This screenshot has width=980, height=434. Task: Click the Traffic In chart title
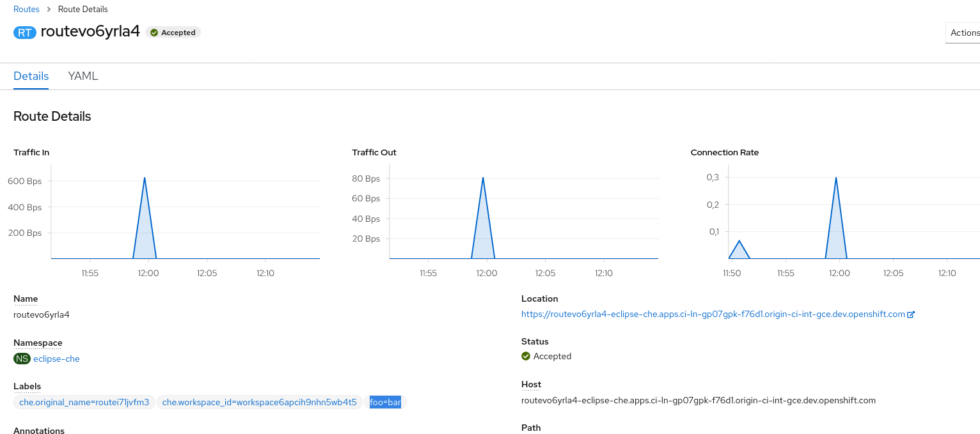[31, 152]
